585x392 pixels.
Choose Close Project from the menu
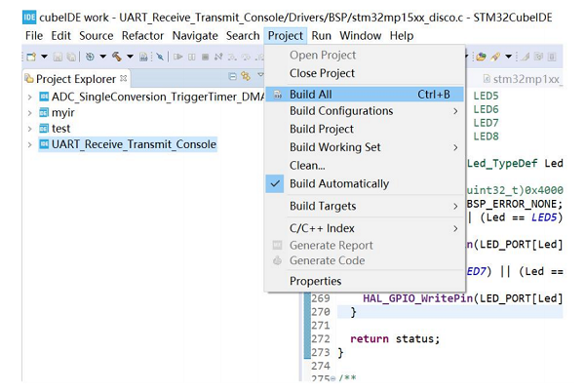(x=365, y=73)
